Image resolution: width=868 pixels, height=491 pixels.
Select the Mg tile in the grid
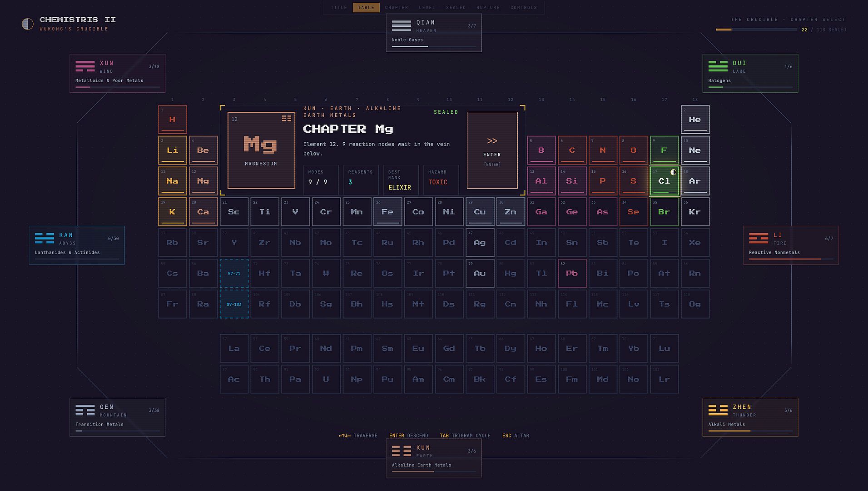203,181
